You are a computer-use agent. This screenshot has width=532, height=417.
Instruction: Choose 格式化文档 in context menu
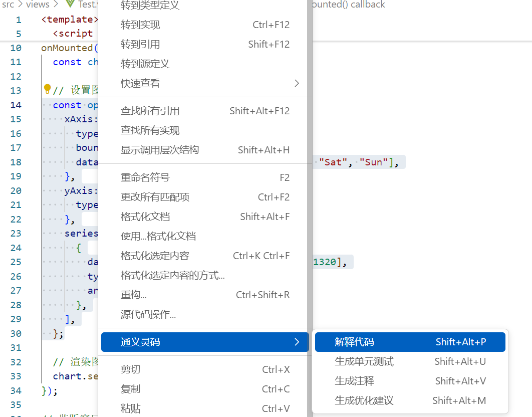tap(205, 217)
